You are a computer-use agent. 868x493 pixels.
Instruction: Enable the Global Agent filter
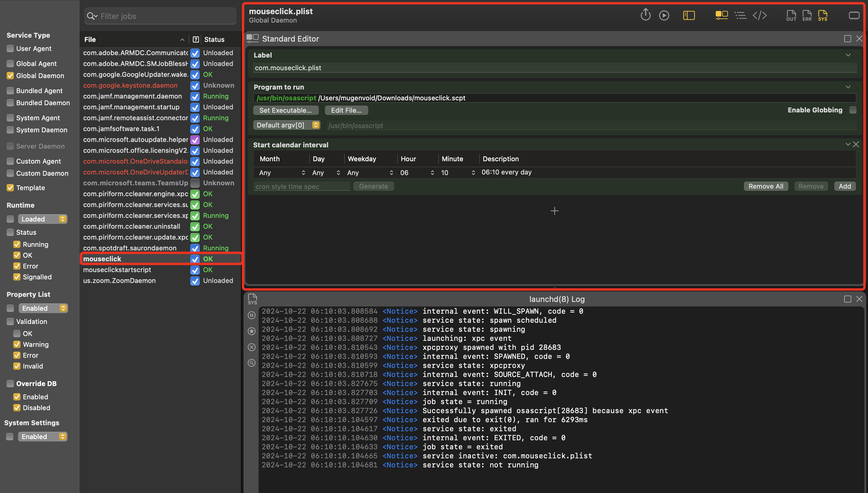click(11, 63)
